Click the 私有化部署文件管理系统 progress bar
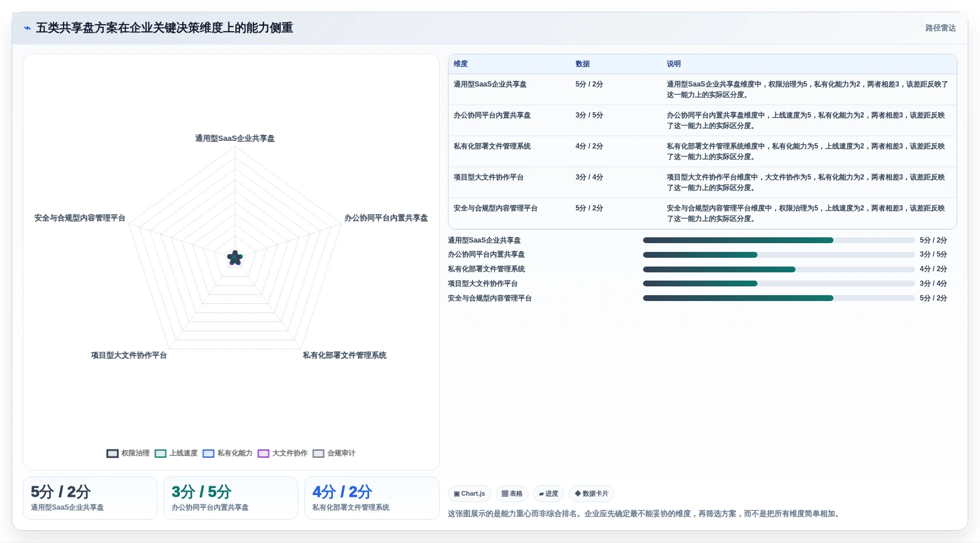 (779, 269)
